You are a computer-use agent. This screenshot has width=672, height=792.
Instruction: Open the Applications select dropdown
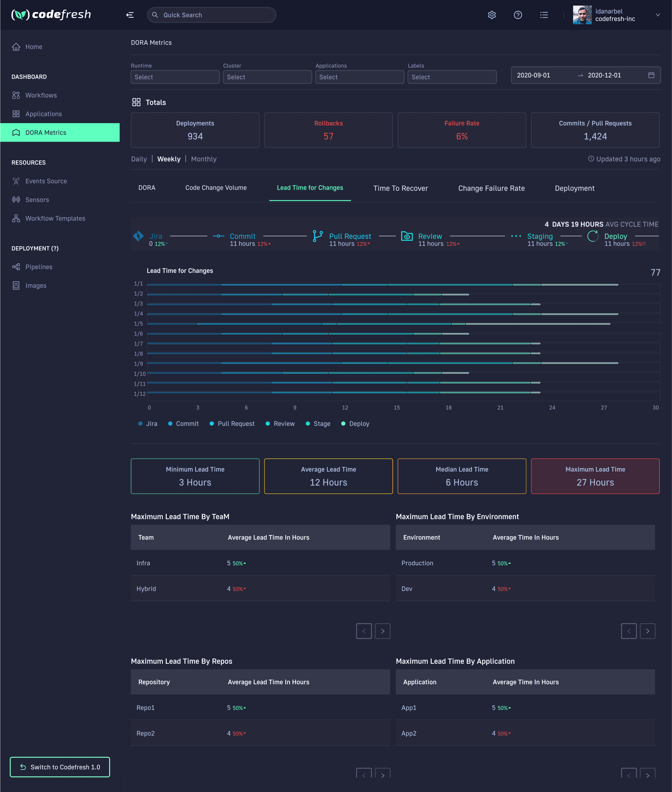click(x=359, y=77)
